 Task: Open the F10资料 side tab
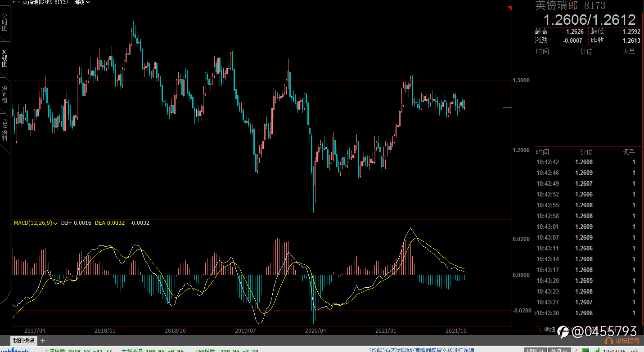point(5,130)
